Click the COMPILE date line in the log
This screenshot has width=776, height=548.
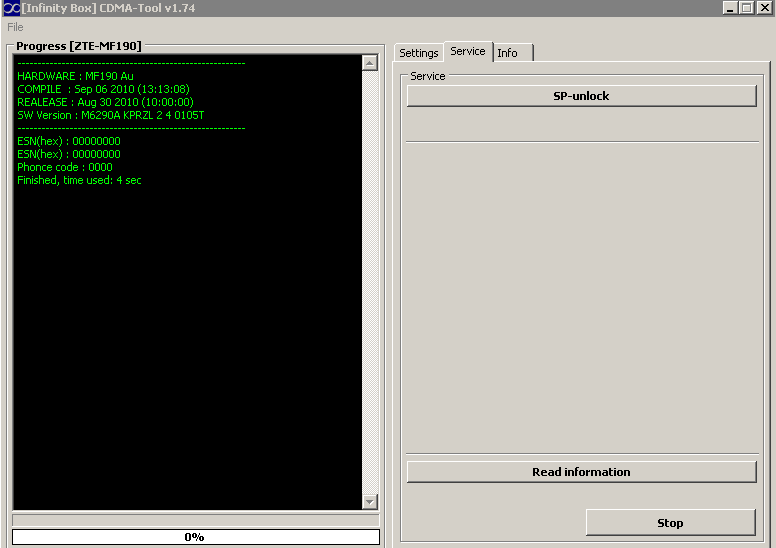[103, 89]
